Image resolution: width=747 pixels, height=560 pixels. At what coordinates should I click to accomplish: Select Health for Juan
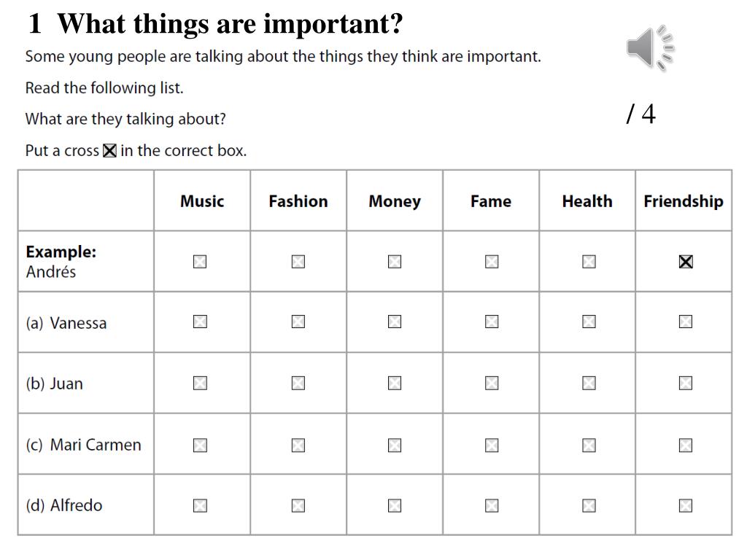[589, 384]
